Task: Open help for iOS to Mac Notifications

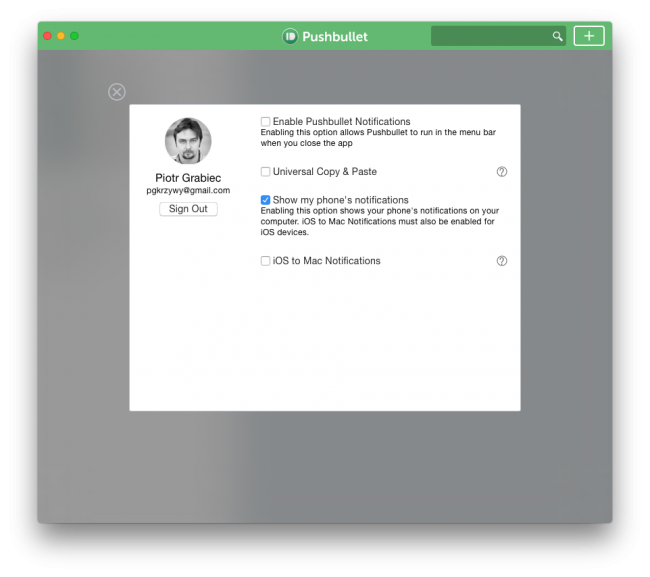Action: click(x=502, y=261)
